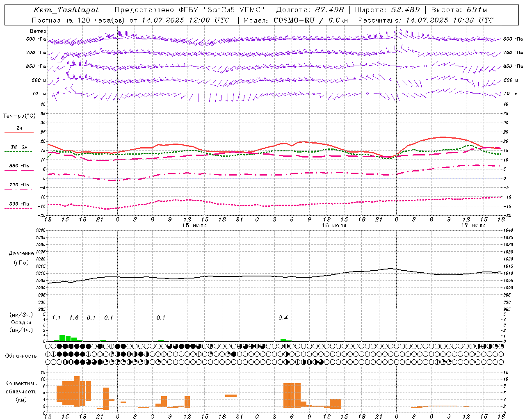
Task: Click the tallest green precipitation bar
Action: tap(62, 338)
